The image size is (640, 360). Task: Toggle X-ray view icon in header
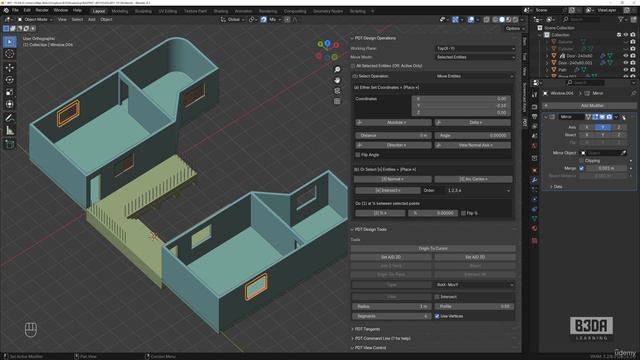[x=487, y=20]
